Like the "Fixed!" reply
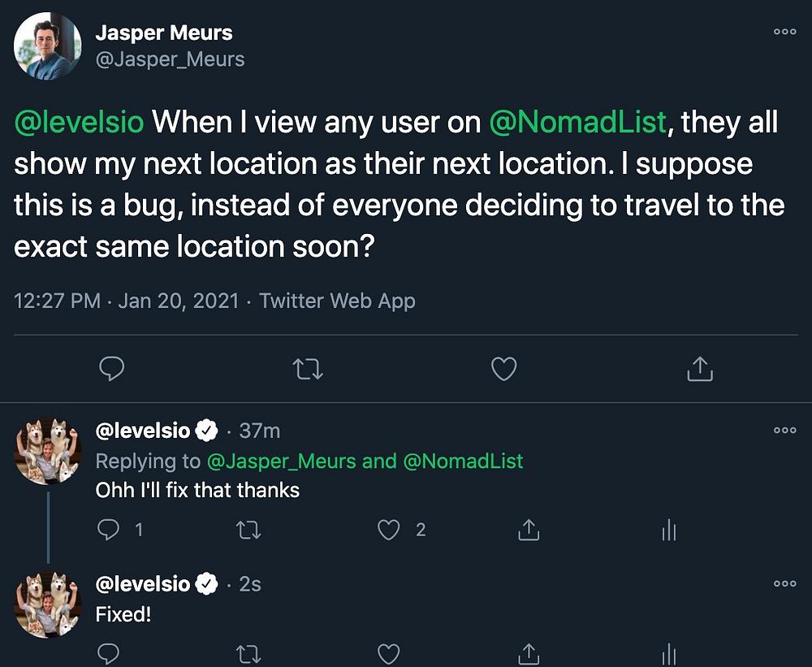The width and height of the screenshot is (812, 667). coord(390,654)
